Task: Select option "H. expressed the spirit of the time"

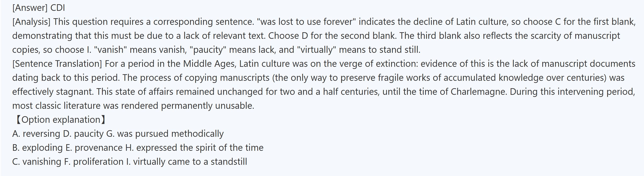Action: click(194, 148)
